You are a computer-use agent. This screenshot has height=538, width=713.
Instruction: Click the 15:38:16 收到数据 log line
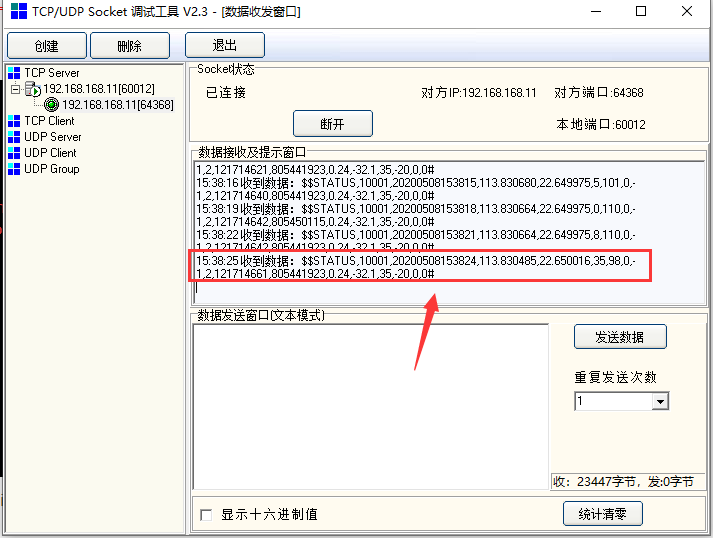click(416, 183)
